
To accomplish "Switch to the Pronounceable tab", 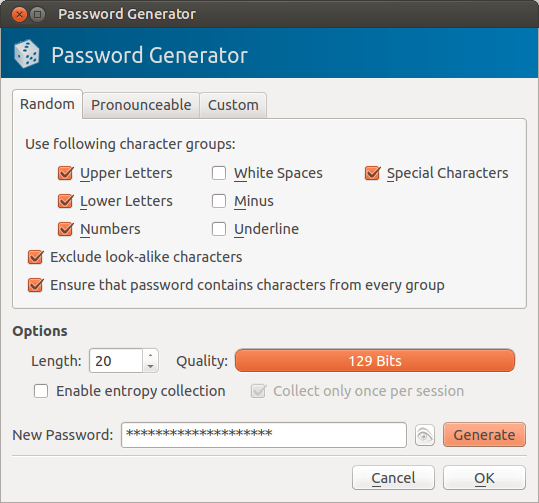I will [x=141, y=105].
